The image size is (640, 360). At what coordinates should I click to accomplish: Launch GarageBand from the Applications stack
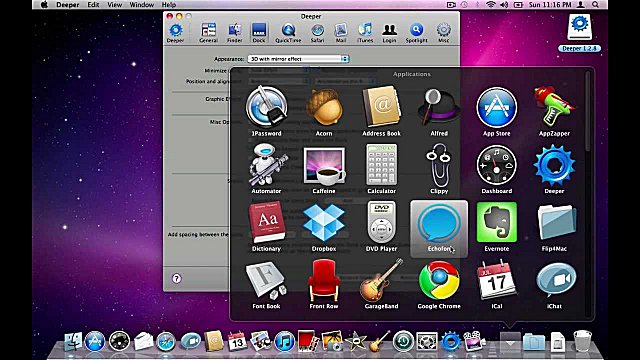coord(381,285)
